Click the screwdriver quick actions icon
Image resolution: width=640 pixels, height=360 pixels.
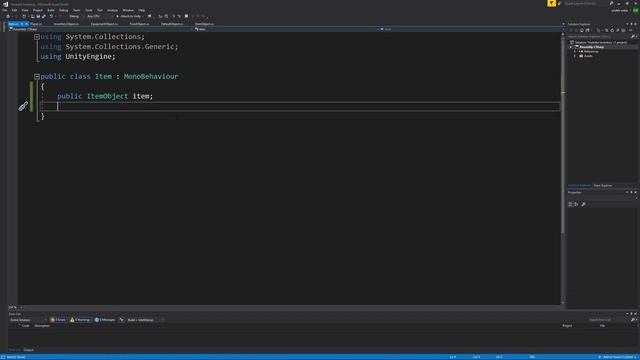23,107
